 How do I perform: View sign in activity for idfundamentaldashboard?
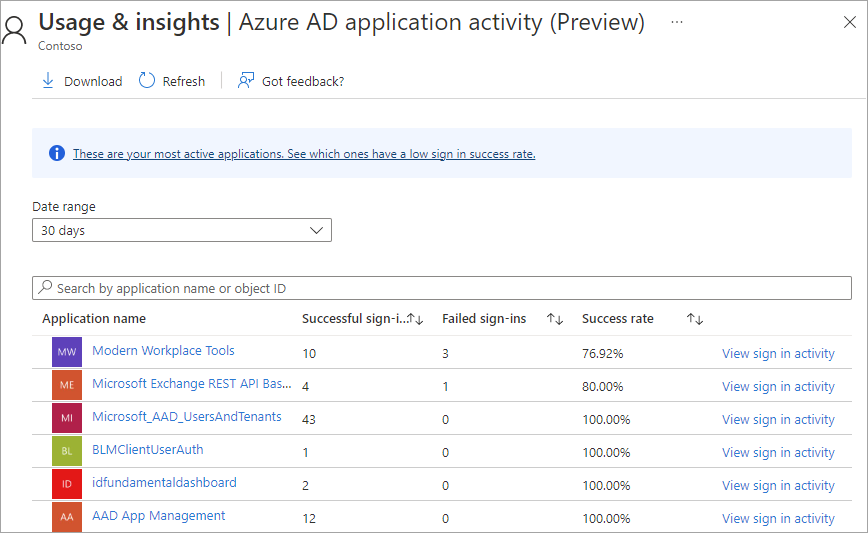778,485
